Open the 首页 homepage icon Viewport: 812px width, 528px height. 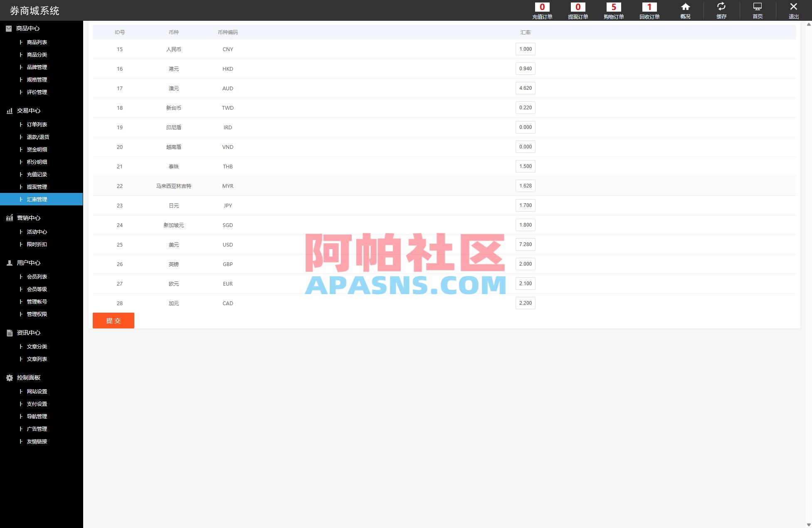[757, 10]
